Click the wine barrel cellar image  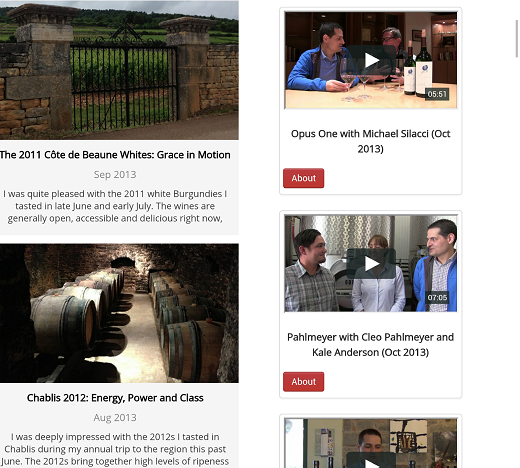tap(119, 313)
